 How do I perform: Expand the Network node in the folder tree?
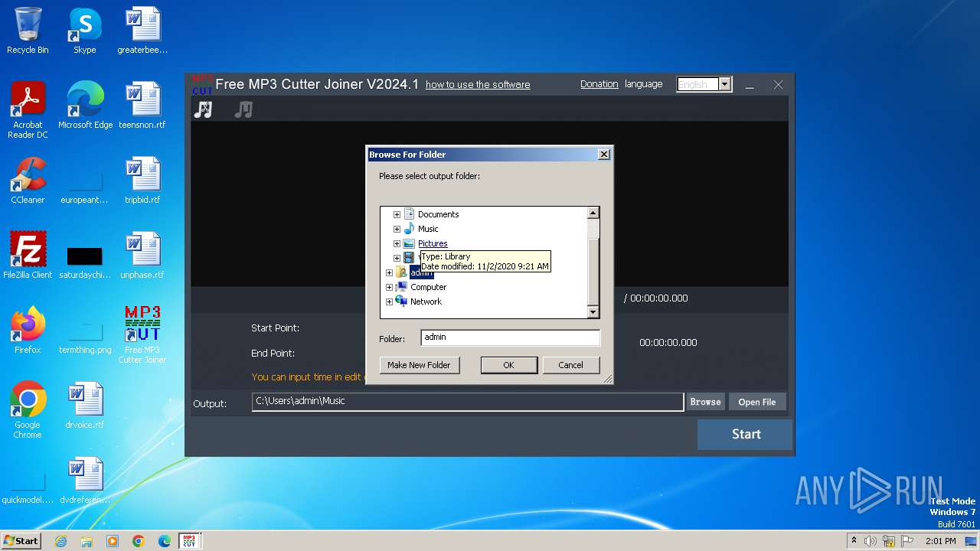coord(389,302)
